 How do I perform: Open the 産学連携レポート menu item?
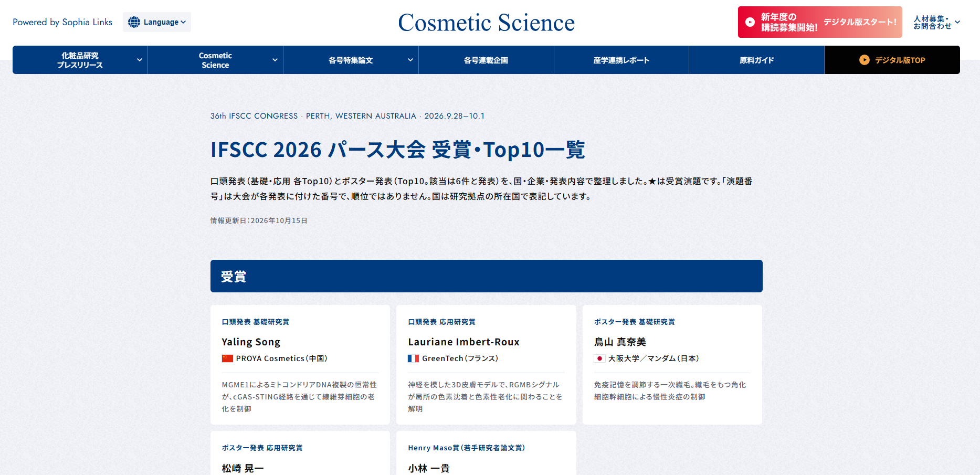coord(621,60)
